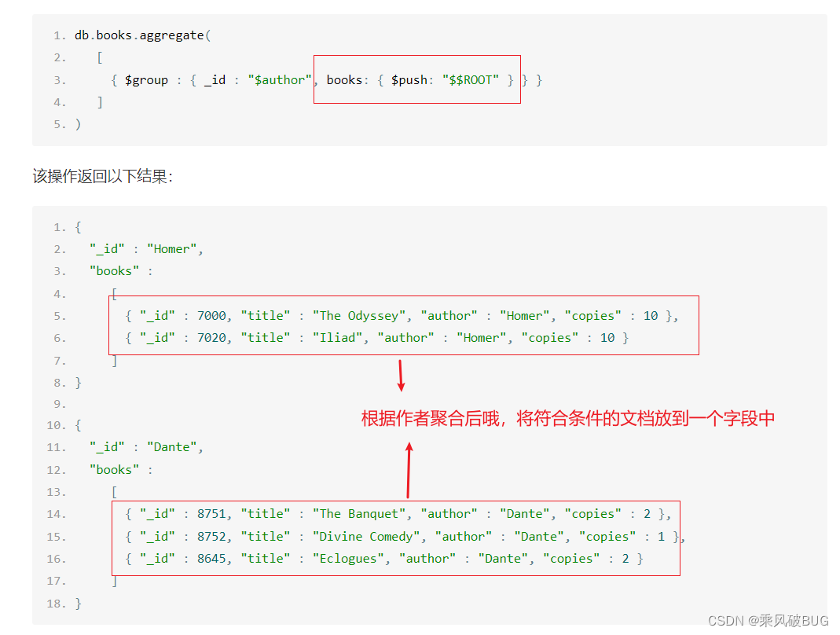Click the '"copies"' key in the Eclogues row

tap(571, 559)
